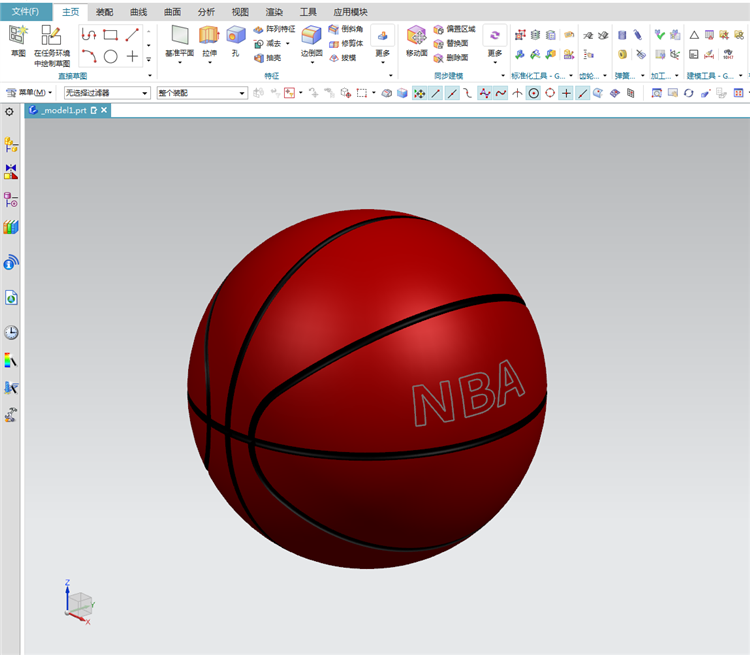Open HD3D Tools info icon in sidebar
Screen dimensions: 750x655
pos(11,262)
